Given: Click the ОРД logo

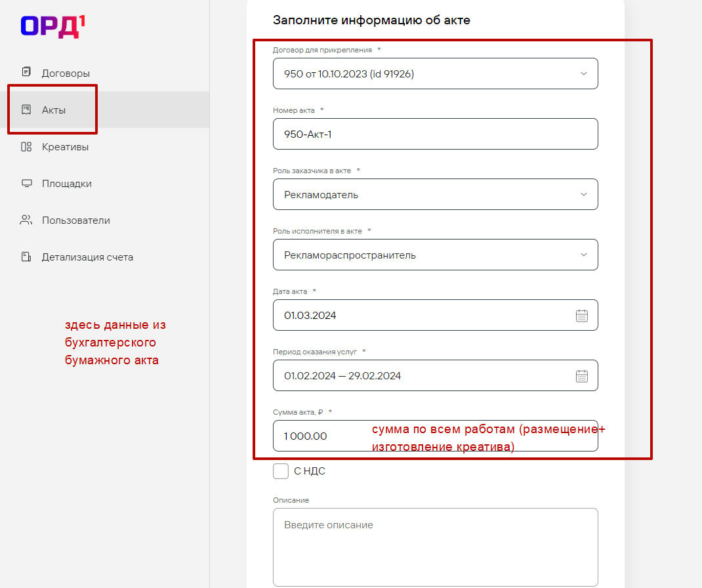Looking at the screenshot, I should (x=53, y=26).
